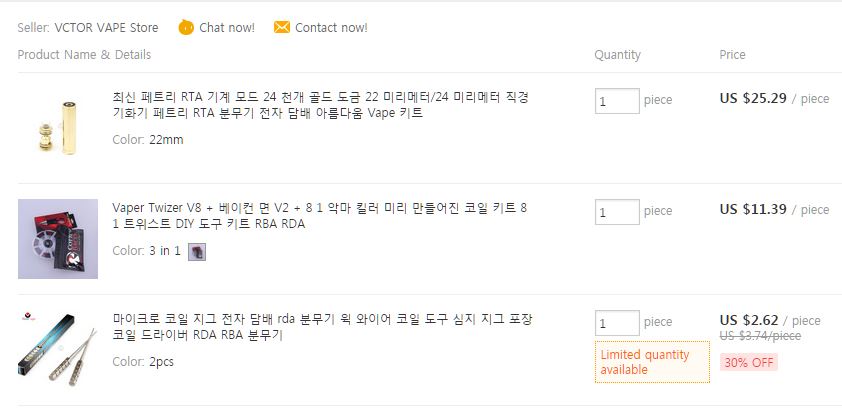Open the gold Petri RTA product thumbnail
Image resolution: width=842 pixels, height=413 pixels.
click(58, 128)
